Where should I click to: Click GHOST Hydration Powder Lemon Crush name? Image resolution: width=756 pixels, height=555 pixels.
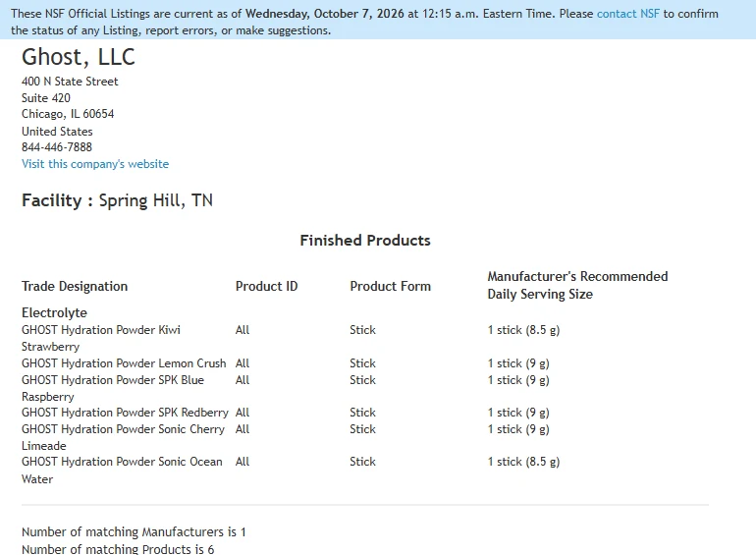click(124, 363)
